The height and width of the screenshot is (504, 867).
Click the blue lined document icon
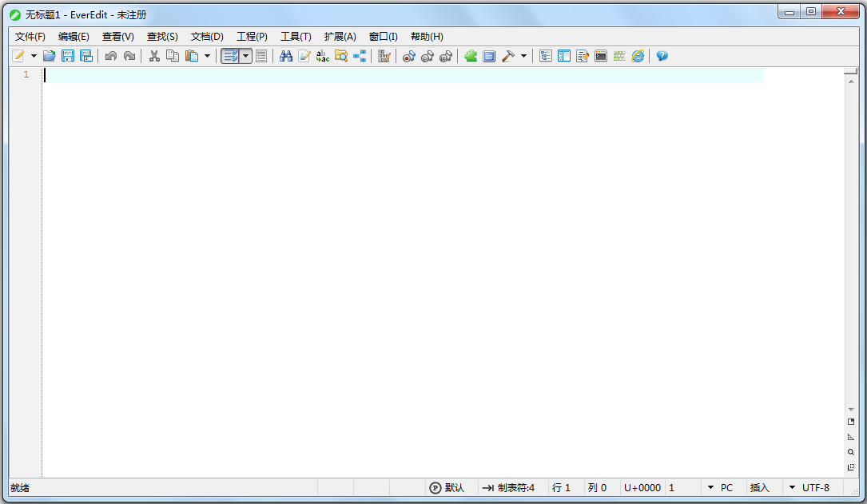point(489,56)
